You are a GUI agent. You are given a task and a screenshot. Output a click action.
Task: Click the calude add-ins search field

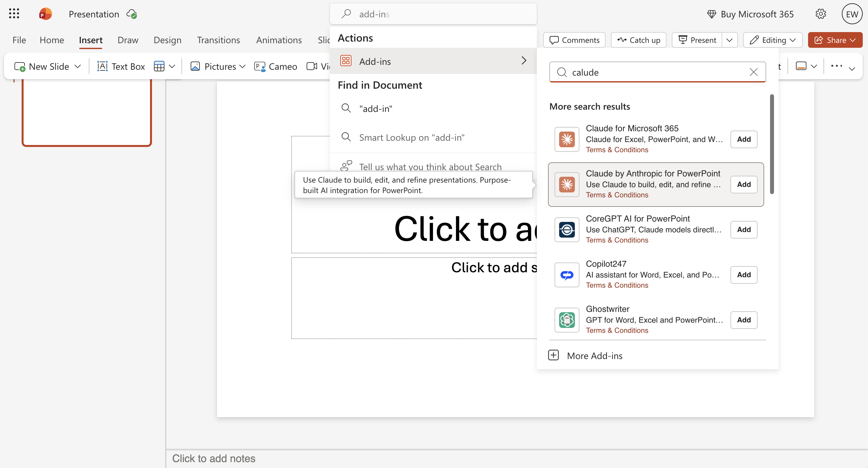click(657, 72)
